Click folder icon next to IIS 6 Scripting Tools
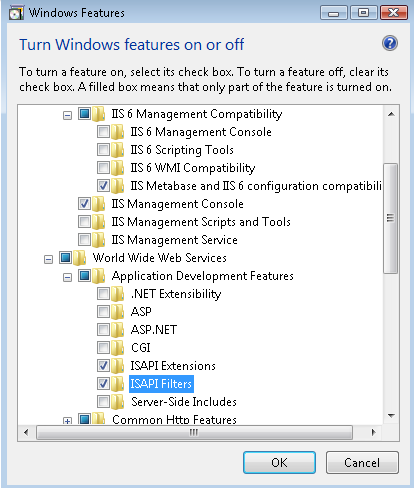Viewport: 414px width, 488px height. click(118, 150)
